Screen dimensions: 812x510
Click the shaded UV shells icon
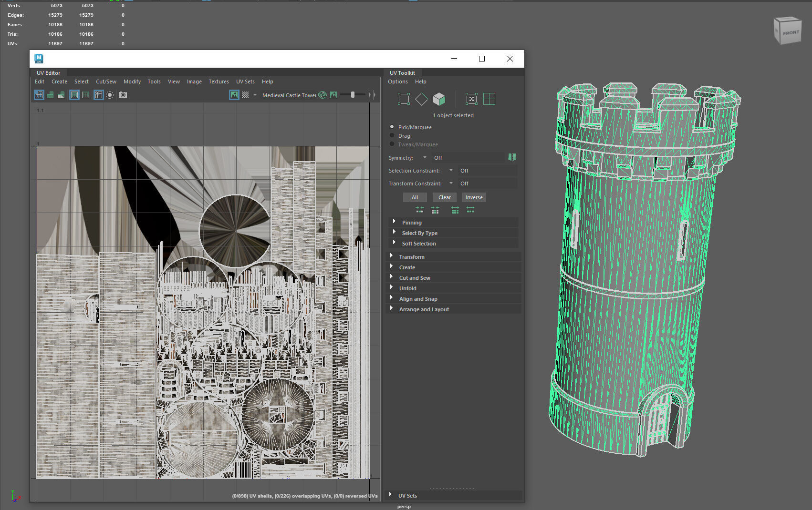(x=50, y=95)
